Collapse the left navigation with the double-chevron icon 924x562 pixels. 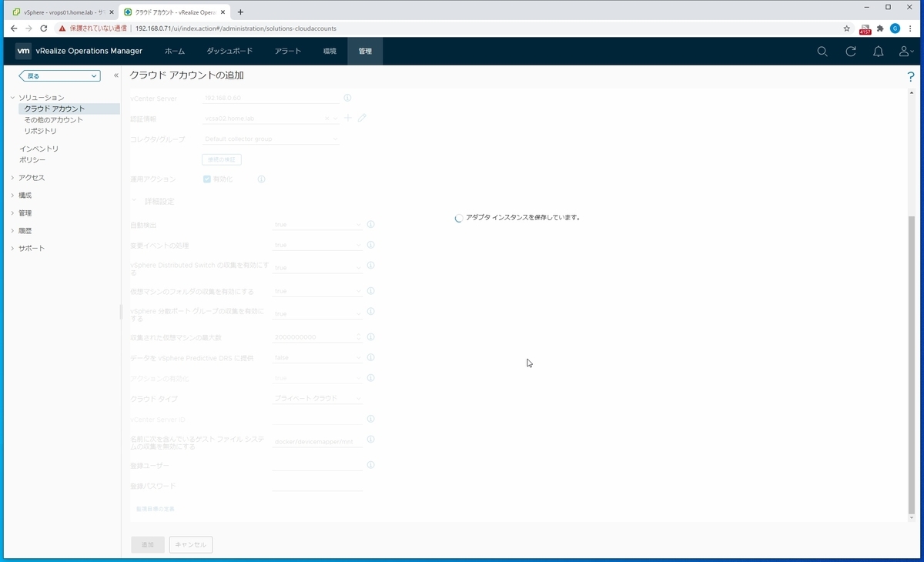coord(116,75)
